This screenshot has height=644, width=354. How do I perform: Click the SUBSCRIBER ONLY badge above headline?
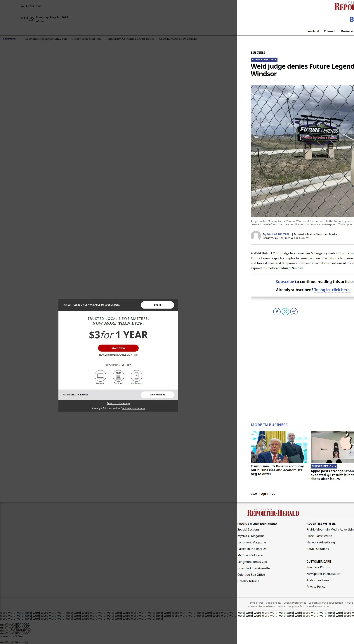(264, 59)
